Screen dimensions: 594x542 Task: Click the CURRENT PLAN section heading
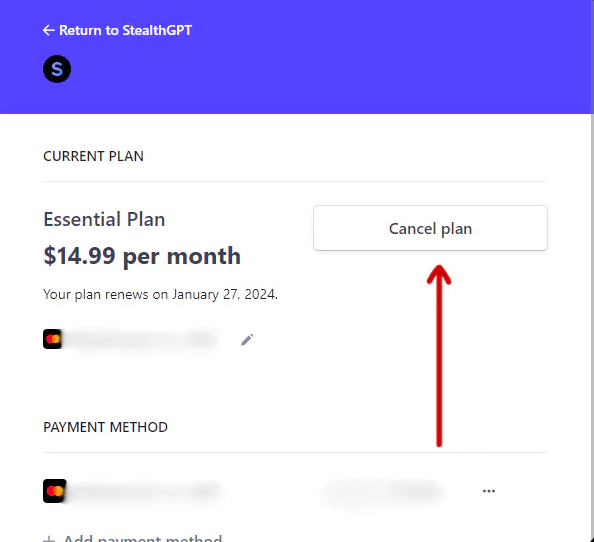[x=93, y=156]
